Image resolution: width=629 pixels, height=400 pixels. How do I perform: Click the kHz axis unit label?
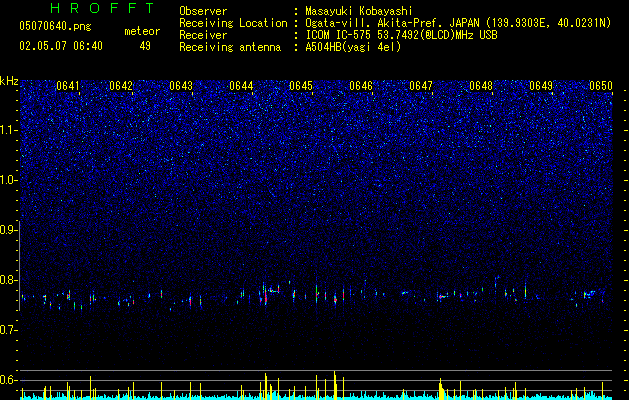pos(9,81)
